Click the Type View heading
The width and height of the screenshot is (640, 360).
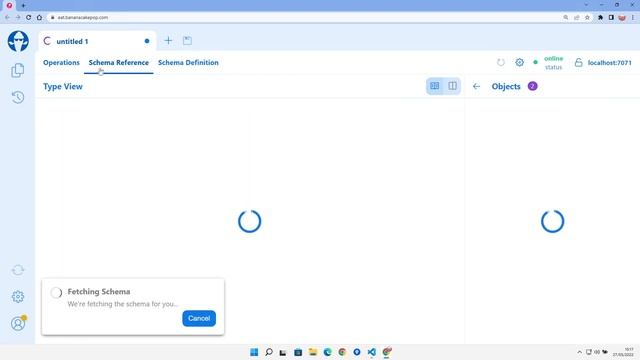click(x=63, y=87)
